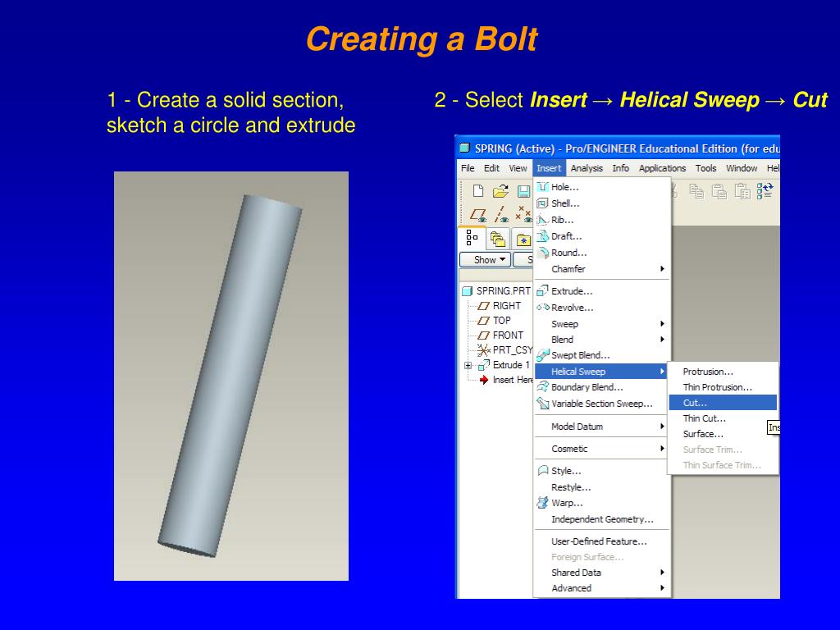Choose Hole... from Insert menu
This screenshot has width=840, height=630.
(603, 187)
